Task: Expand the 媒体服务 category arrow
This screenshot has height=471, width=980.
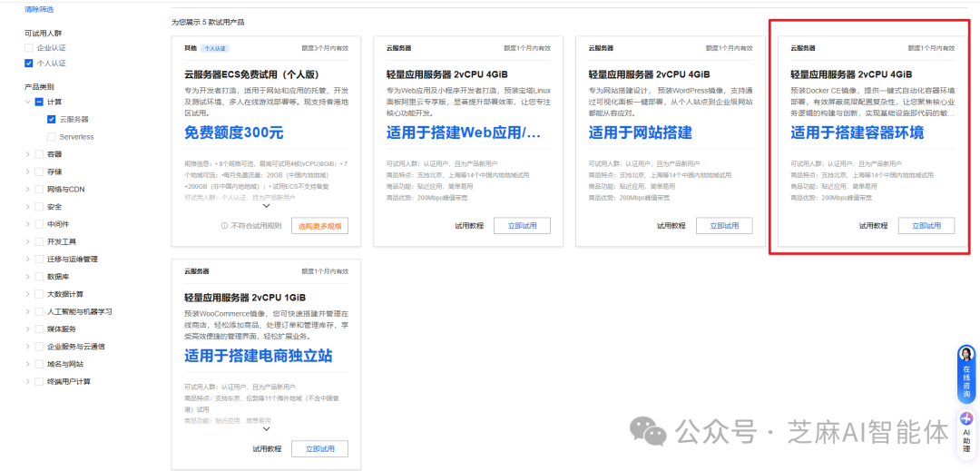Action: (x=27, y=329)
